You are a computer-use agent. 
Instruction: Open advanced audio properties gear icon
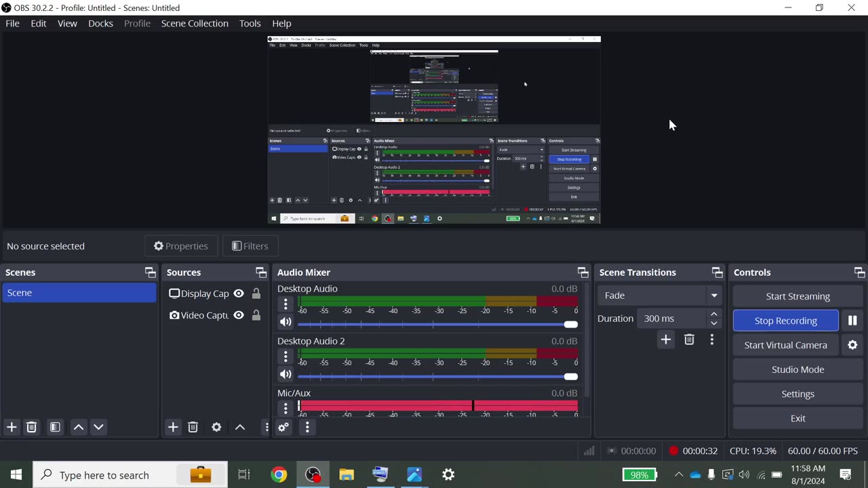pos(283,427)
